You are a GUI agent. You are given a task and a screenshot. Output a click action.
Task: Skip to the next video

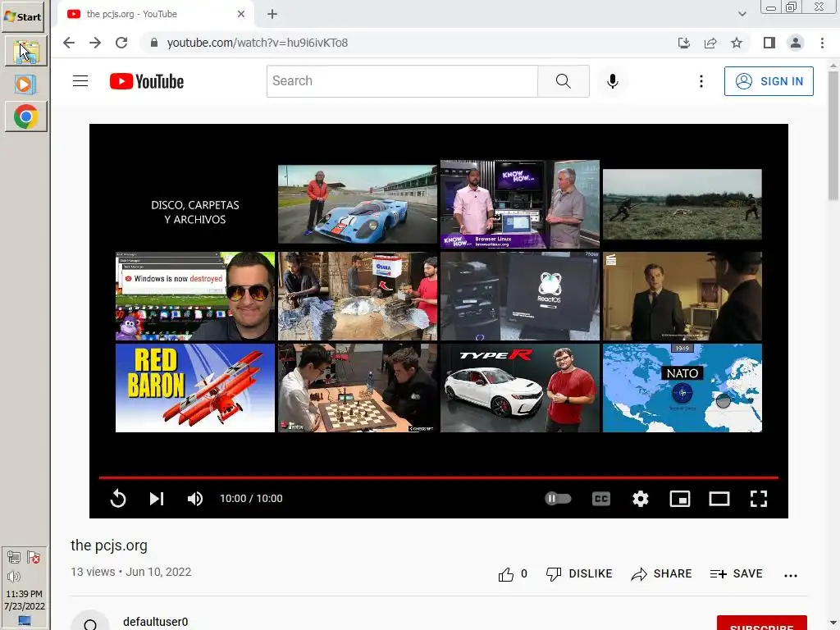[156, 499]
